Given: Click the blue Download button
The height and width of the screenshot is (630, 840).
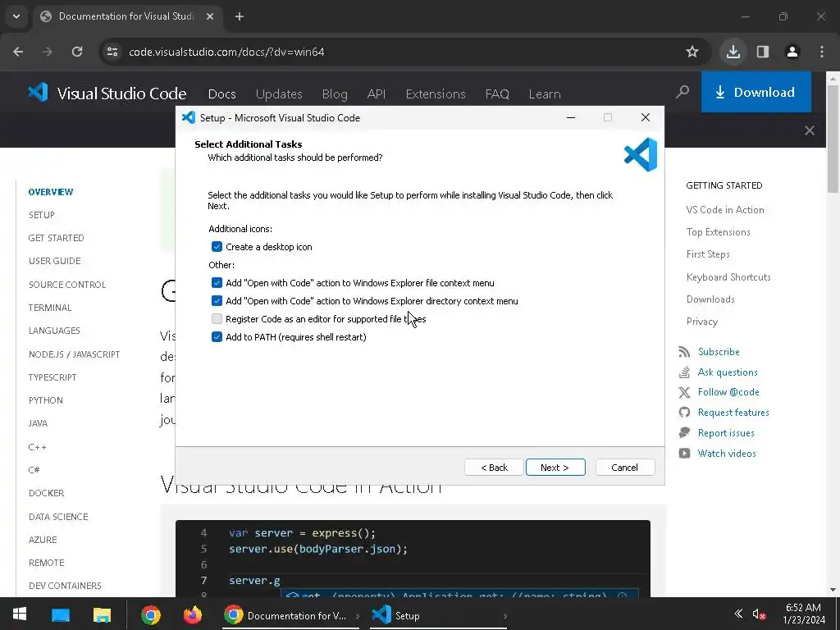Looking at the screenshot, I should [756, 92].
